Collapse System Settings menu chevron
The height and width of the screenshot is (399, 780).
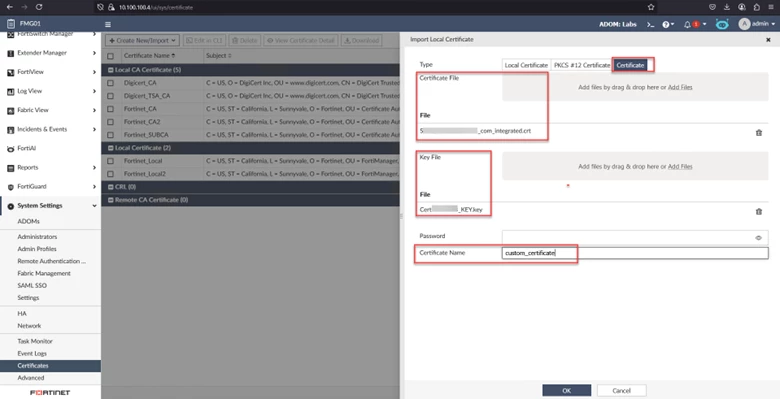[94, 206]
